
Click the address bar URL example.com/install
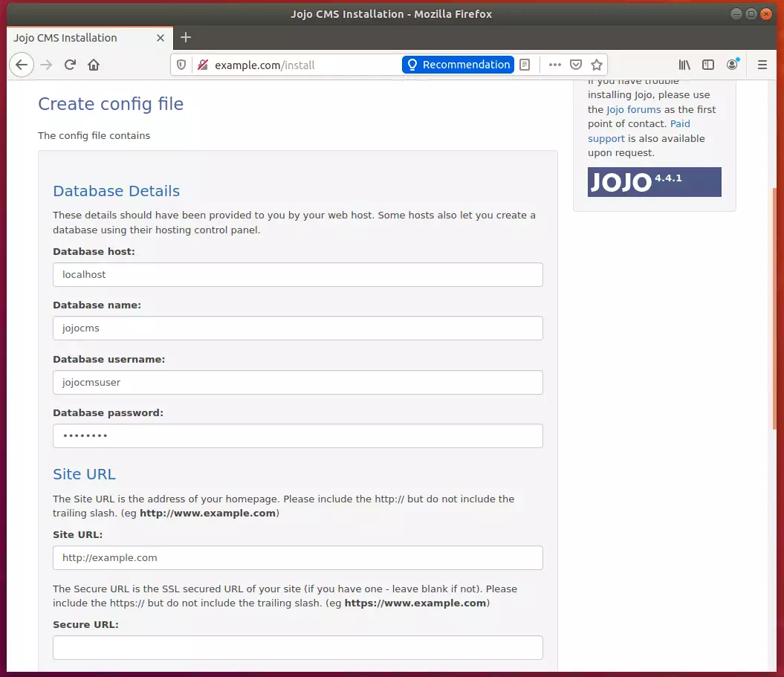coord(265,65)
